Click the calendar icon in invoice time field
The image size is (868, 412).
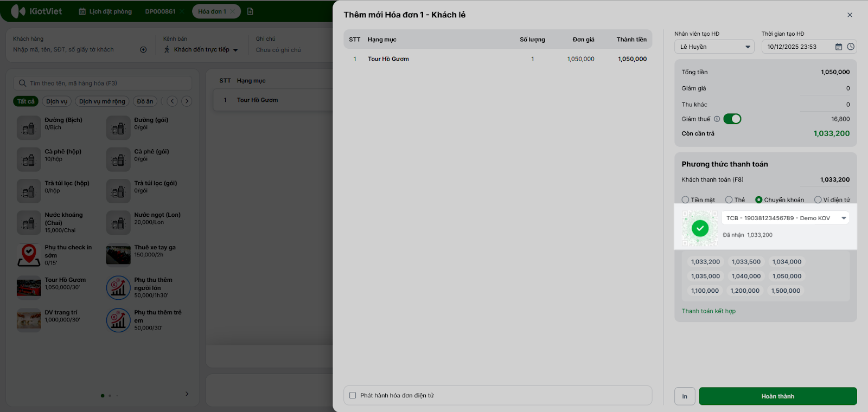click(839, 47)
